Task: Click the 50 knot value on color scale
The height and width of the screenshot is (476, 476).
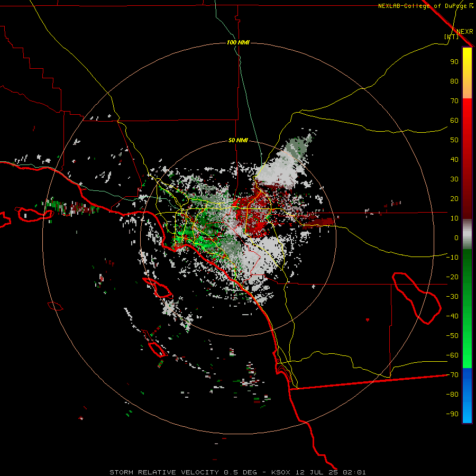Action: (454, 140)
